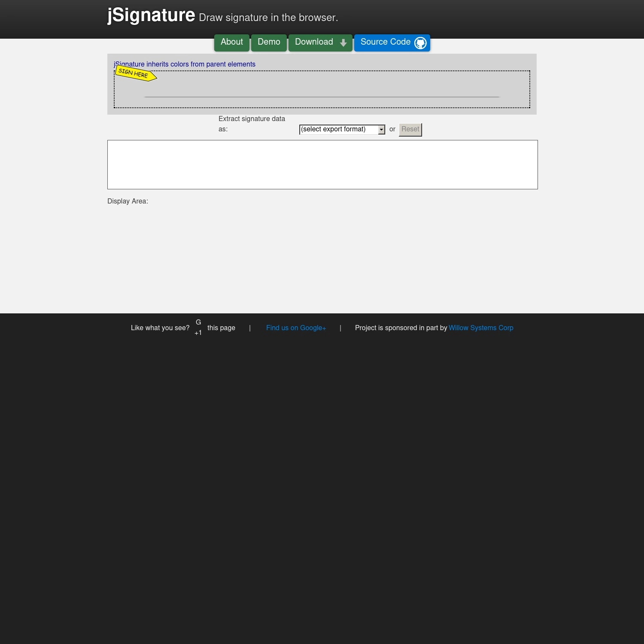Image resolution: width=644 pixels, height=644 pixels.
Task: Click the Reset button
Action: pos(410,130)
